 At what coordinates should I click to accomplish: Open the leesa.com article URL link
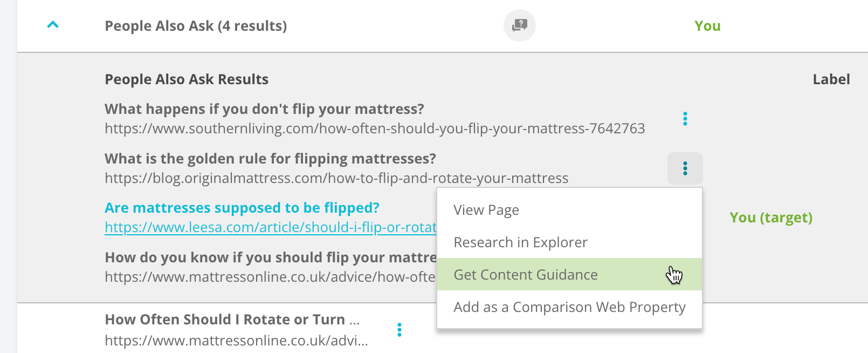pyautogui.click(x=271, y=227)
